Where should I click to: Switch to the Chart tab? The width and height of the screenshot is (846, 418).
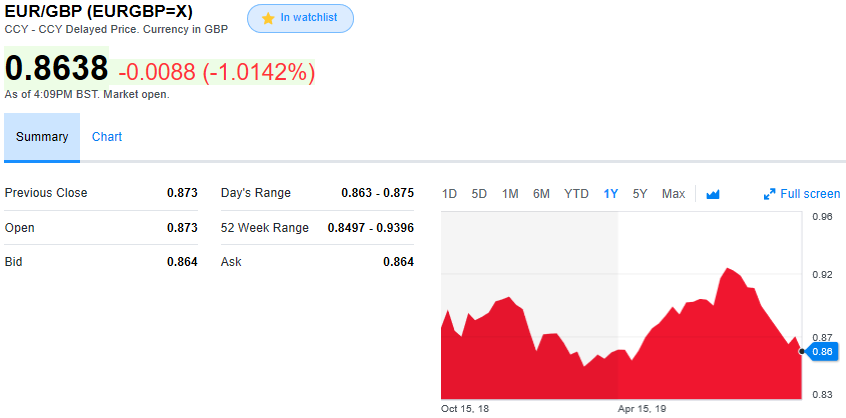[x=107, y=137]
